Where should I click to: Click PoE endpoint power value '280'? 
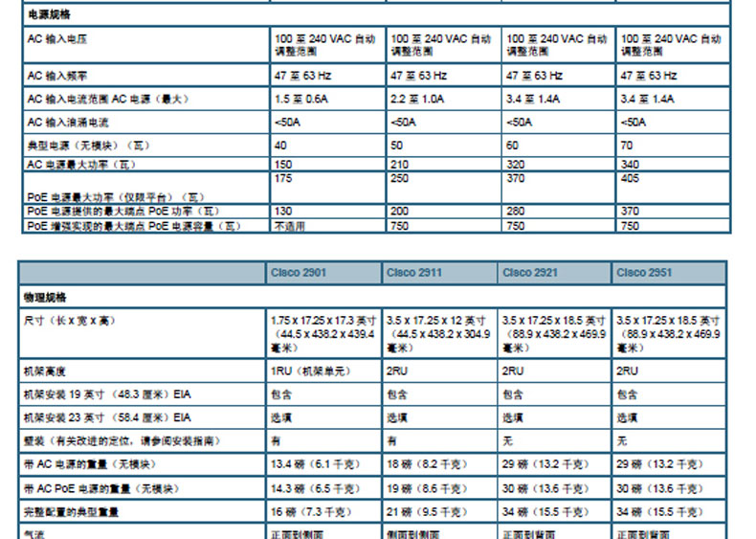pos(516,211)
